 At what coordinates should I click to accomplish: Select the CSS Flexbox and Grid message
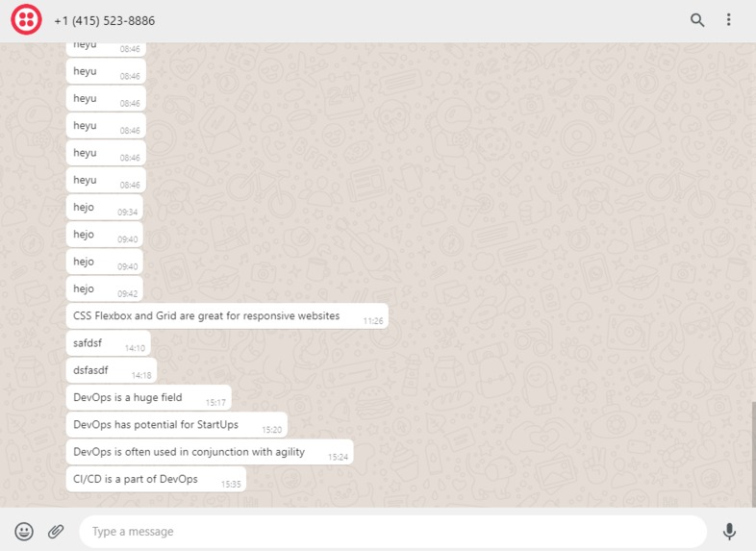click(x=227, y=316)
